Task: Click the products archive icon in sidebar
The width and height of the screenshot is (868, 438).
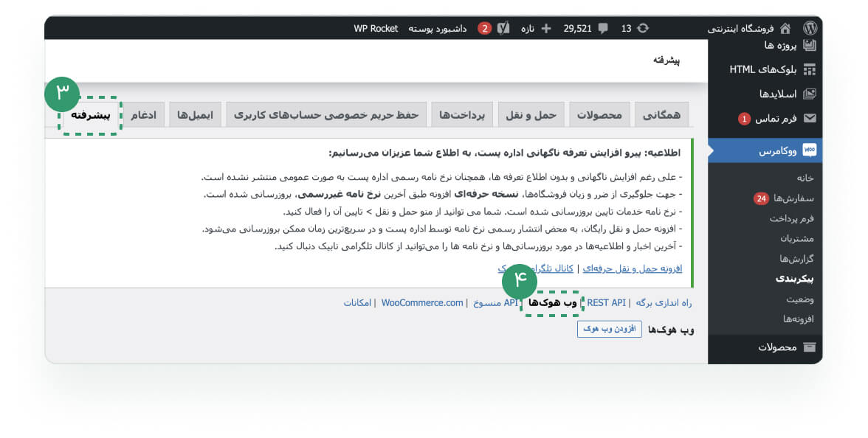Action: click(x=809, y=347)
